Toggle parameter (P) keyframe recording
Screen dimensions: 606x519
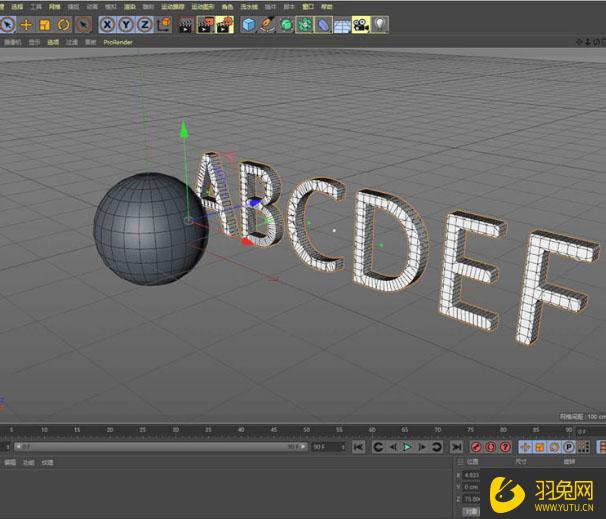tap(569, 447)
